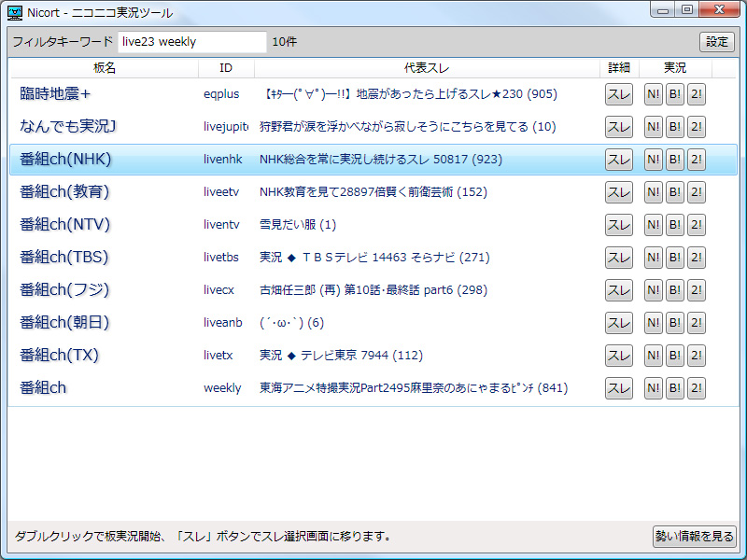Maximize the Nicort window
Viewport: 747px width, 560px height.
point(687,9)
